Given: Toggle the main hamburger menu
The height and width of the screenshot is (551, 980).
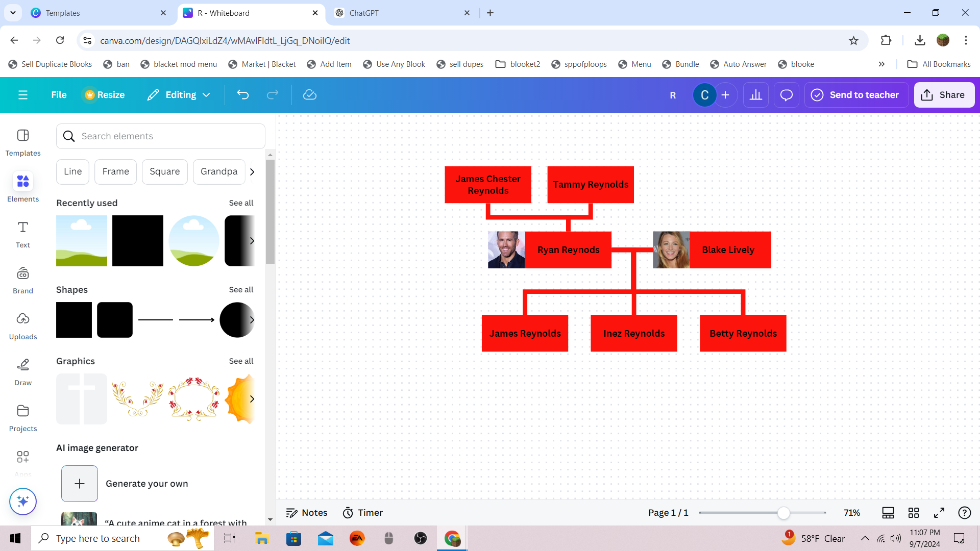Looking at the screenshot, I should [x=23, y=95].
